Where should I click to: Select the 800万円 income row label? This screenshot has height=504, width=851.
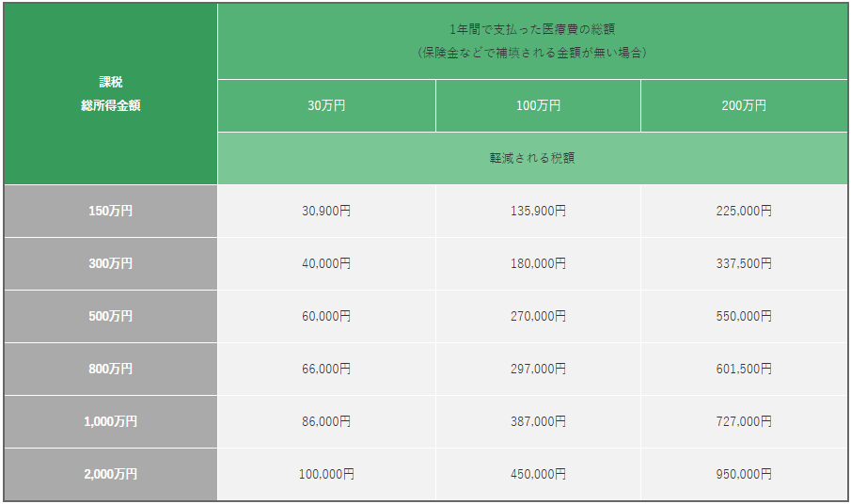[111, 369]
